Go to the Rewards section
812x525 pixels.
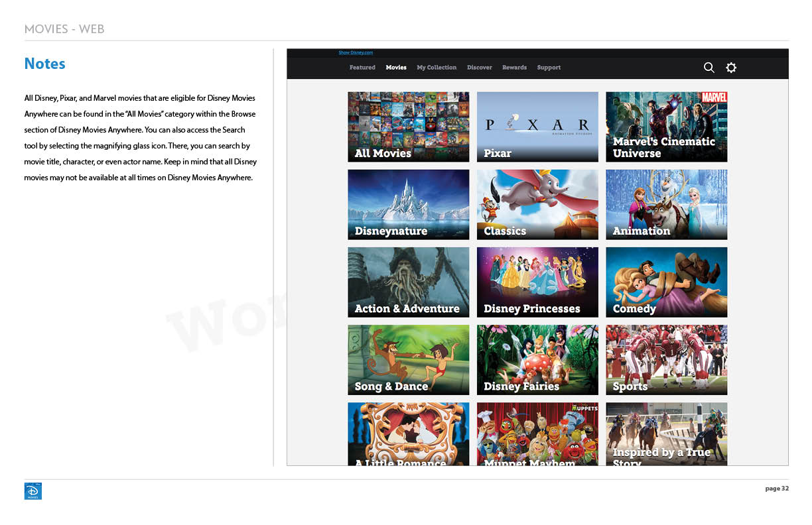(514, 68)
